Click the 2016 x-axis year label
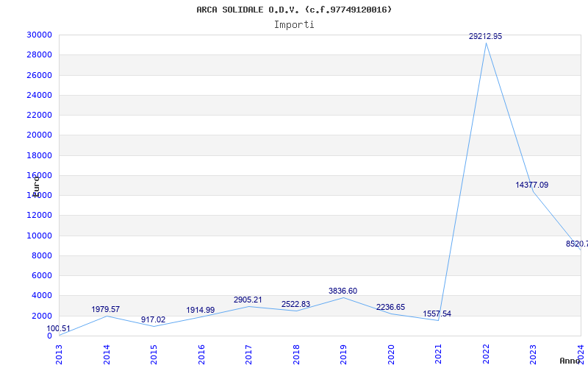Image resolution: width=588 pixels, height=368 pixels. click(201, 355)
